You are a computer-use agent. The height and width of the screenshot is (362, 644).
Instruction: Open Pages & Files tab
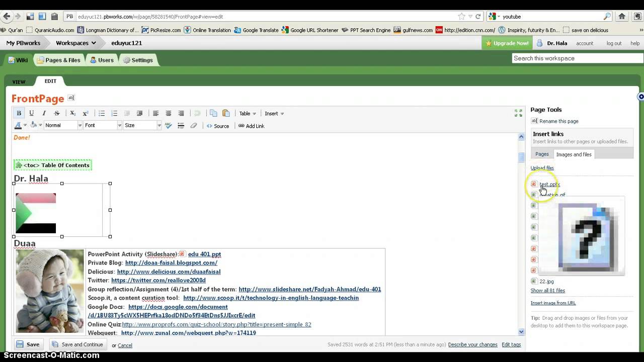click(x=58, y=60)
